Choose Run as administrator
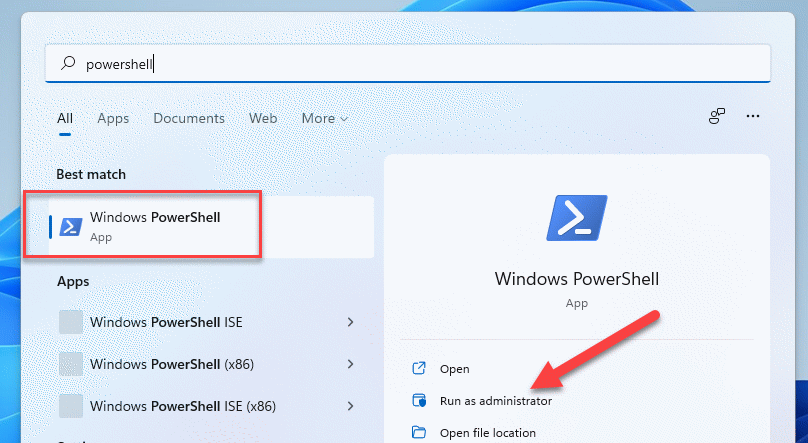 (496, 401)
